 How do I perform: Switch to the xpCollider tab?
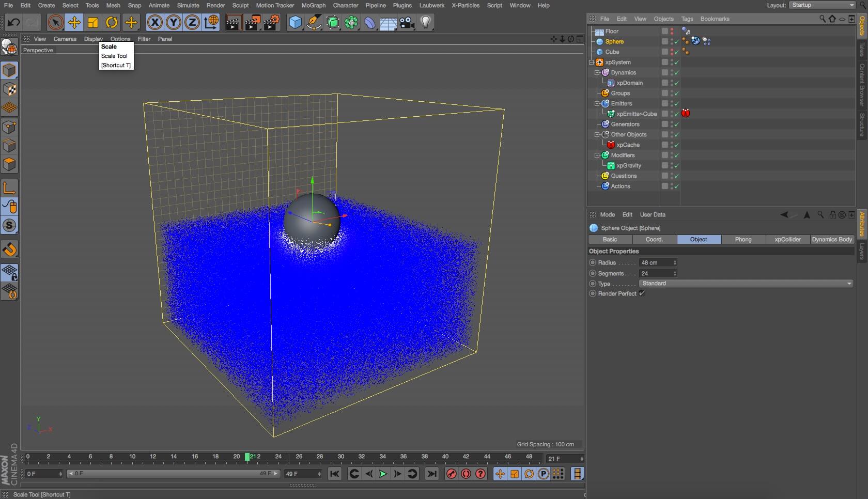click(x=787, y=239)
